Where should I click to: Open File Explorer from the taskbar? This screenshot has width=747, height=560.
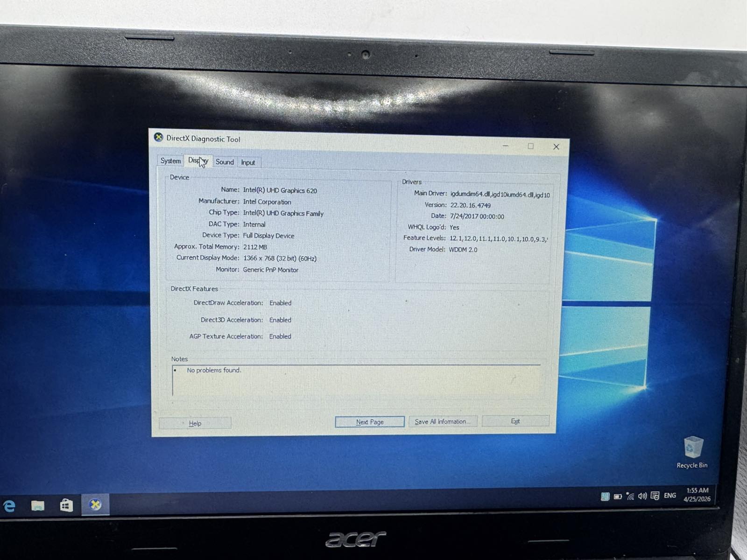click(38, 505)
